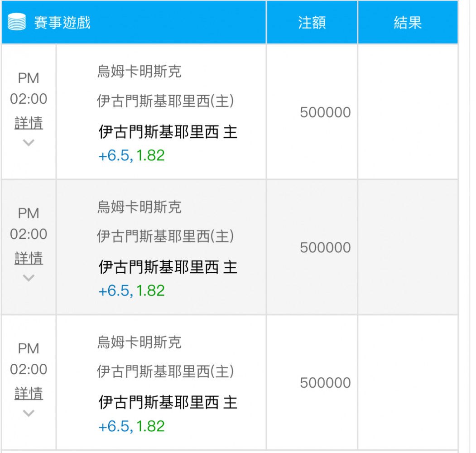Click third row bet amount 500000
This screenshot has width=476, height=453.
[326, 383]
